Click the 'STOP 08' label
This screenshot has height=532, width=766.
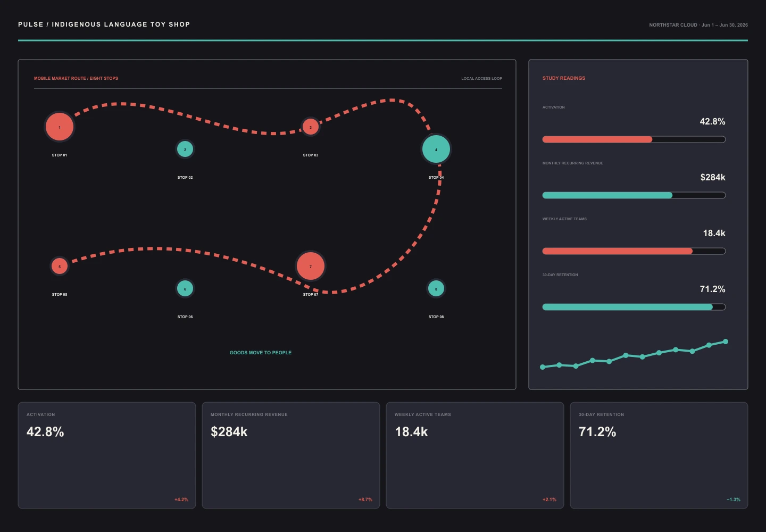(x=436, y=317)
